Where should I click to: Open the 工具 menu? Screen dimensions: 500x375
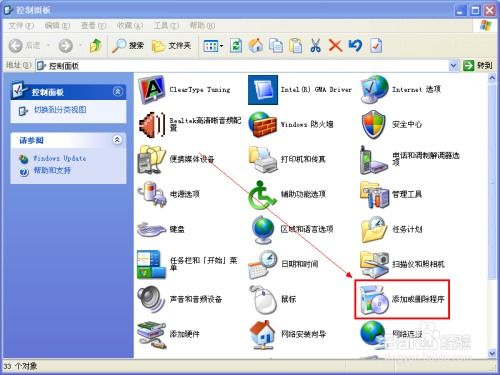click(x=166, y=25)
